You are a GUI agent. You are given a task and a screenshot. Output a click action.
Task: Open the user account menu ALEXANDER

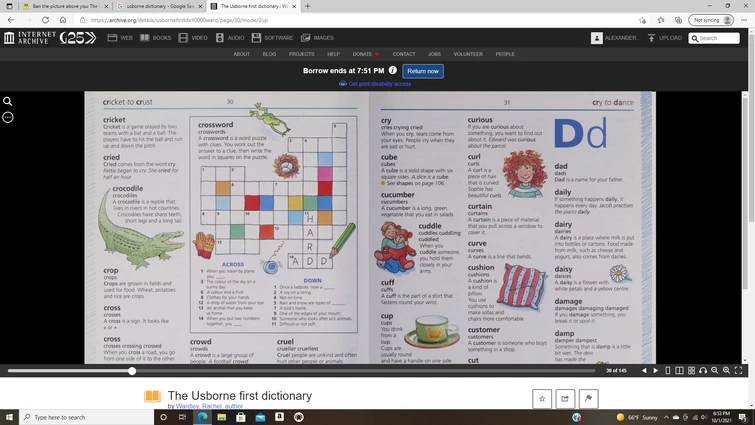[x=614, y=38]
